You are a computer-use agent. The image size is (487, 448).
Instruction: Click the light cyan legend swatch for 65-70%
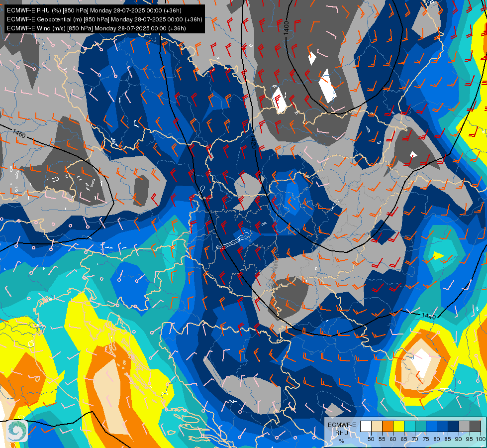410,426
